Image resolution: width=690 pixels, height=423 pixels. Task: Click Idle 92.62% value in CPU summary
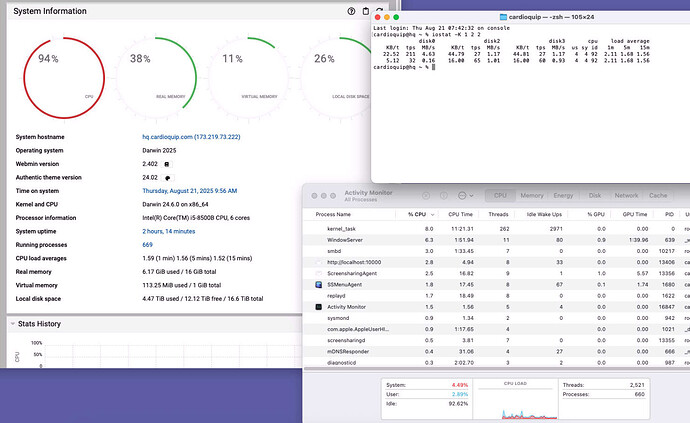coord(459,404)
